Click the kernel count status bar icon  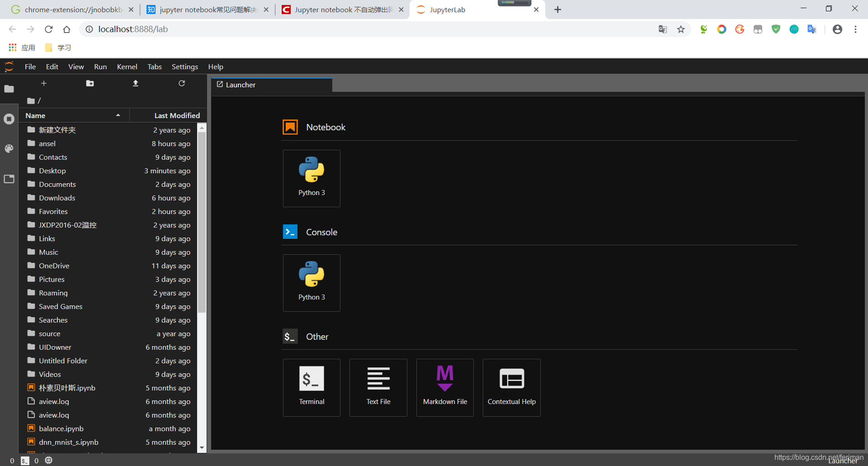coord(49,460)
